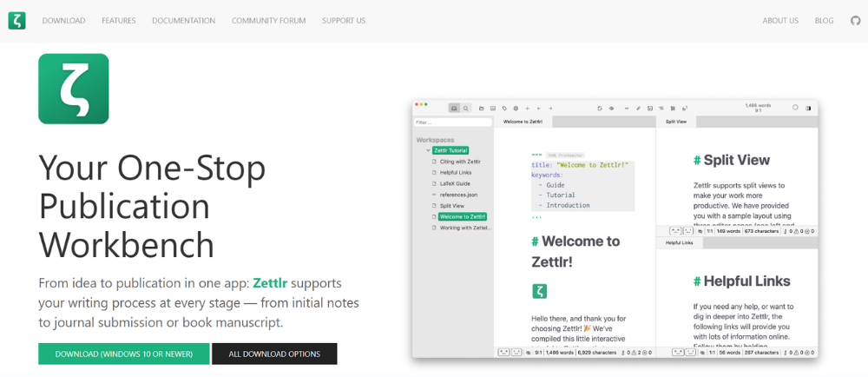
Task: Click the insert link icon
Action: pos(638,109)
